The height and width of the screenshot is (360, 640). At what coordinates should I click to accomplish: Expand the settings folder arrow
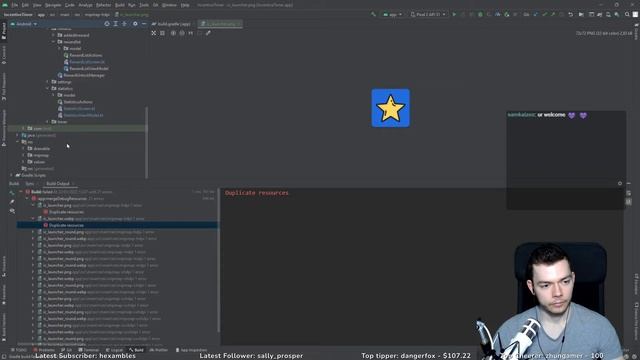[x=47, y=82]
